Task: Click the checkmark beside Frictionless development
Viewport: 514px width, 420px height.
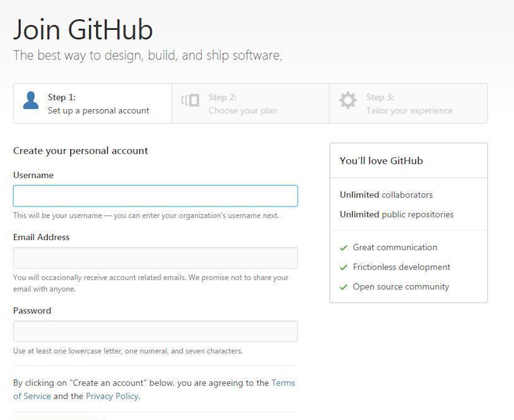Action: 344,267
